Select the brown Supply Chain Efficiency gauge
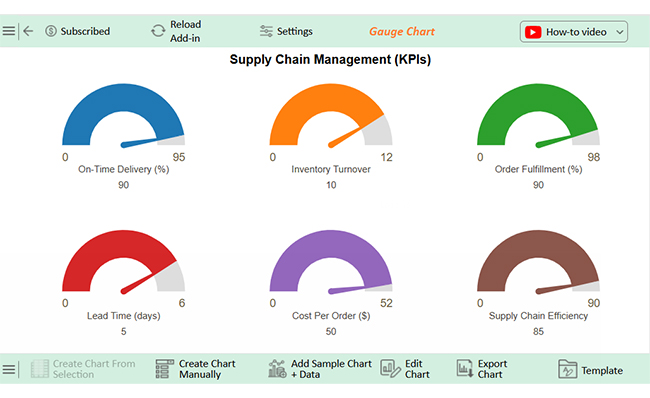This screenshot has width=650, height=398. pyautogui.click(x=538, y=261)
